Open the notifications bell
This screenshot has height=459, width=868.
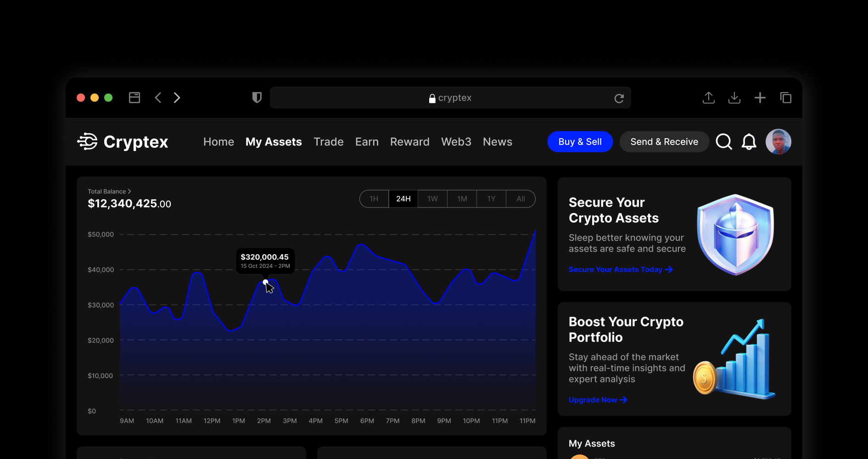tap(749, 141)
